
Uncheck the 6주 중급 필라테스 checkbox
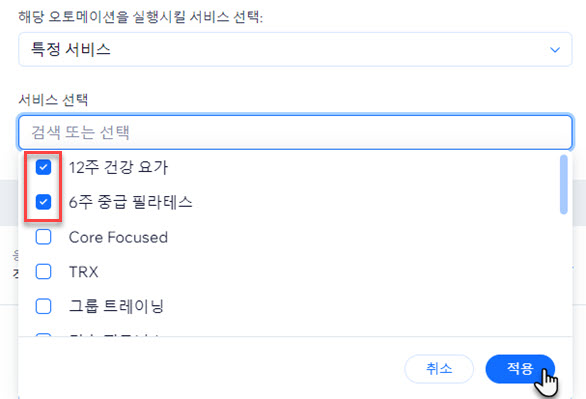(x=43, y=202)
